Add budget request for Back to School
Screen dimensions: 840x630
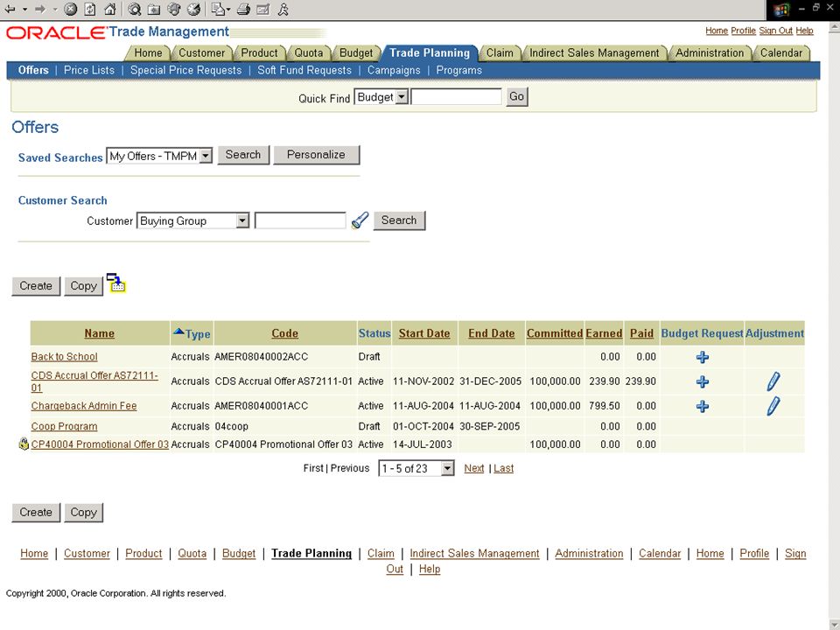(x=703, y=357)
